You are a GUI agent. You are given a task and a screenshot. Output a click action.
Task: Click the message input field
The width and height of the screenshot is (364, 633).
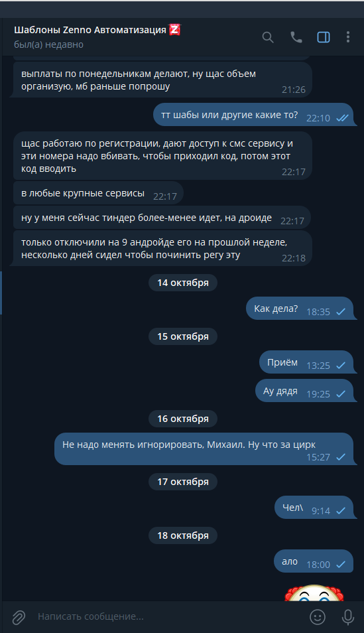coord(170,616)
